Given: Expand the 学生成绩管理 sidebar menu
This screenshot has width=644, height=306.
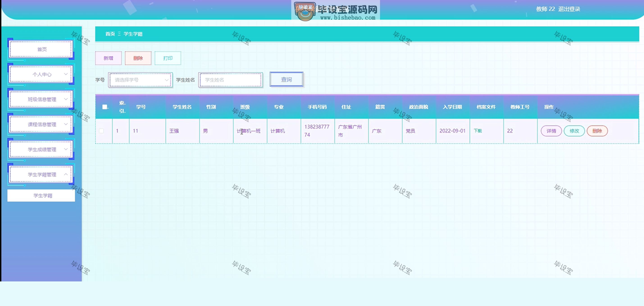Looking at the screenshot, I should coord(41,149).
